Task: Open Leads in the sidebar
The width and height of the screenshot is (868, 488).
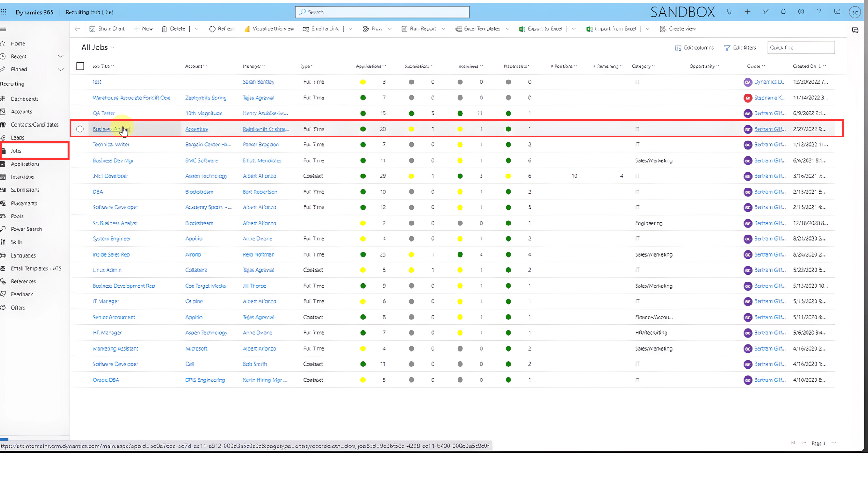Action: (18, 138)
